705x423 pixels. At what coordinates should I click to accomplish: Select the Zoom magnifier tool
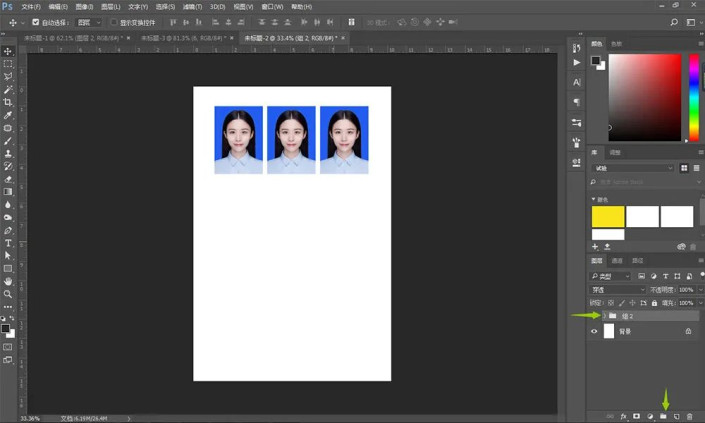pos(8,294)
